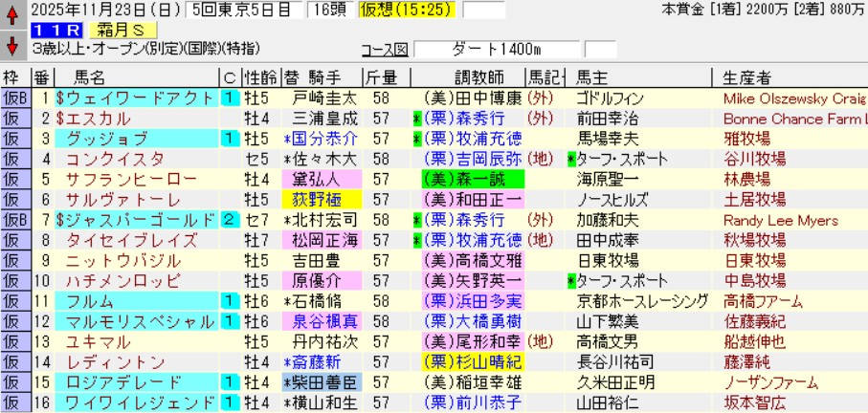Image resolution: width=868 pixels, height=413 pixels.
Task: Click the cyan C badge for ウェイワードアクト
Action: (230, 98)
